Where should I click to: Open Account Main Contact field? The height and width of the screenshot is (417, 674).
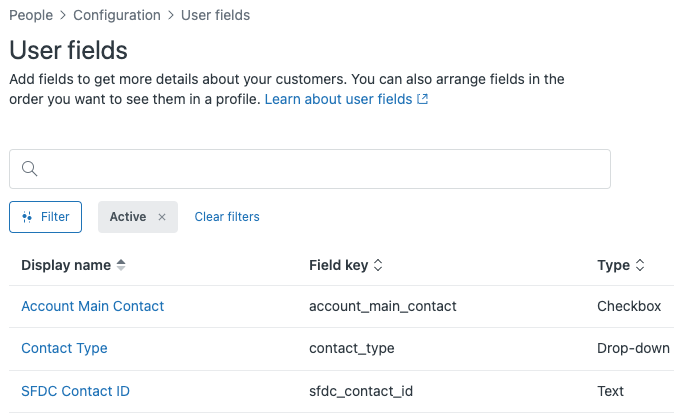click(x=92, y=306)
